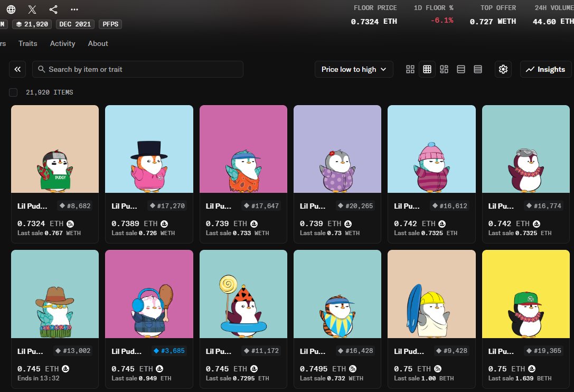Open the Activity tab

point(62,43)
